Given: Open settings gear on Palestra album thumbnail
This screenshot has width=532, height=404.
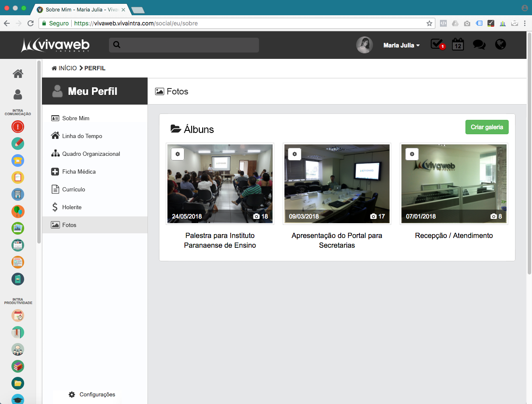Looking at the screenshot, I should pyautogui.click(x=178, y=154).
